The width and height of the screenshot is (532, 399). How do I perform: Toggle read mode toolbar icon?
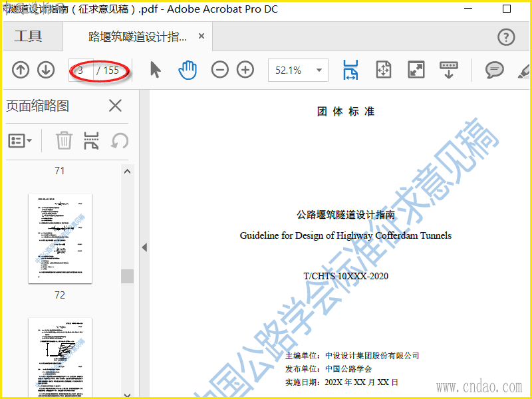(x=448, y=70)
